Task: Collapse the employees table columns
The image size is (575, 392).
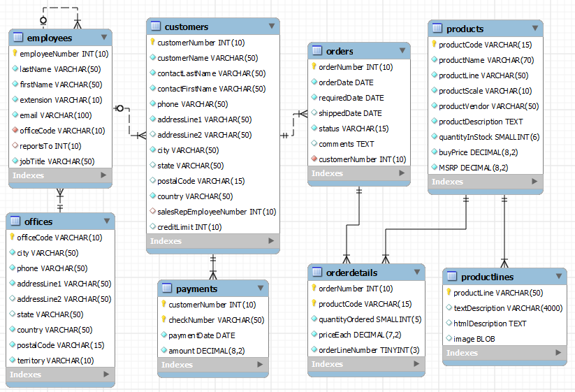Action: coord(104,37)
